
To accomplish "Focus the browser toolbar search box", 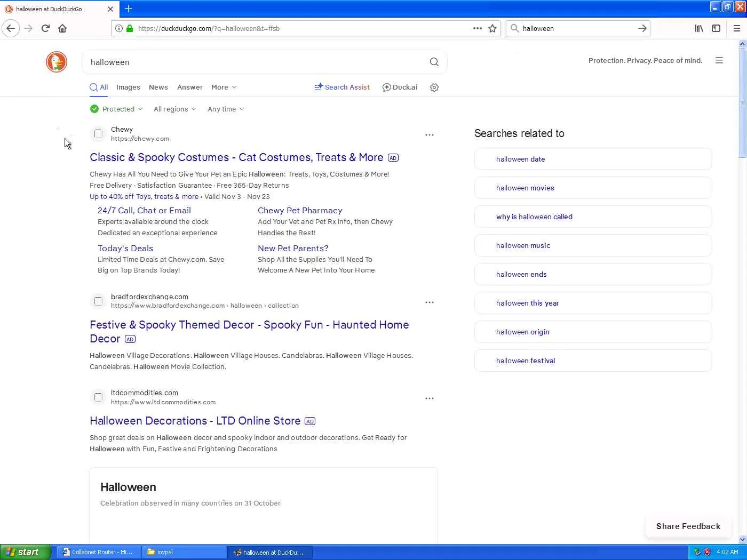I will click(x=577, y=28).
